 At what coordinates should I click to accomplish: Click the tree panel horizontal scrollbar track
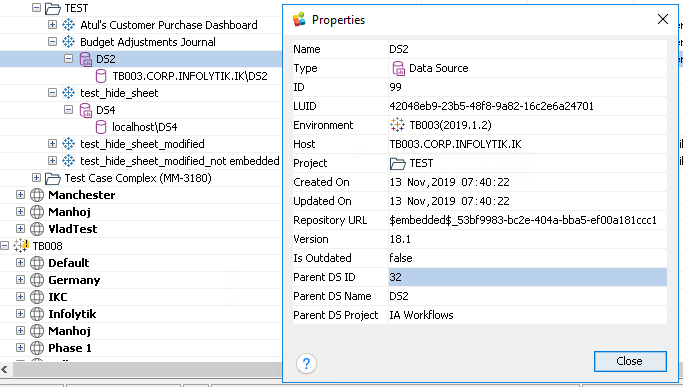point(147,370)
